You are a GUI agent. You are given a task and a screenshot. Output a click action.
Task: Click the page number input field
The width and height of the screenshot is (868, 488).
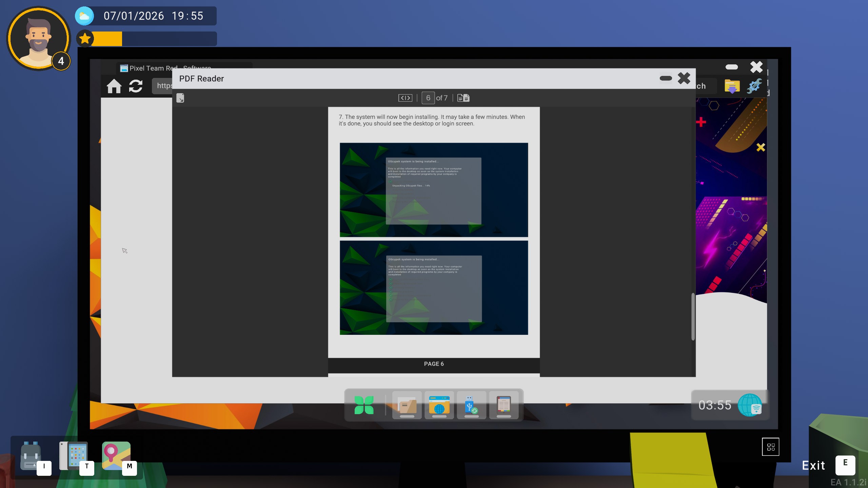point(428,98)
